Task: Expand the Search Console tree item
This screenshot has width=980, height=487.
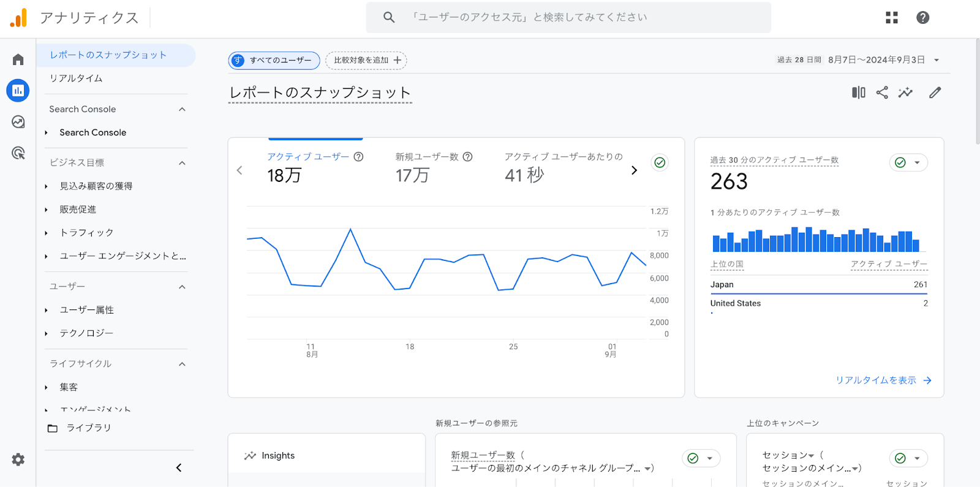Action: (46, 132)
